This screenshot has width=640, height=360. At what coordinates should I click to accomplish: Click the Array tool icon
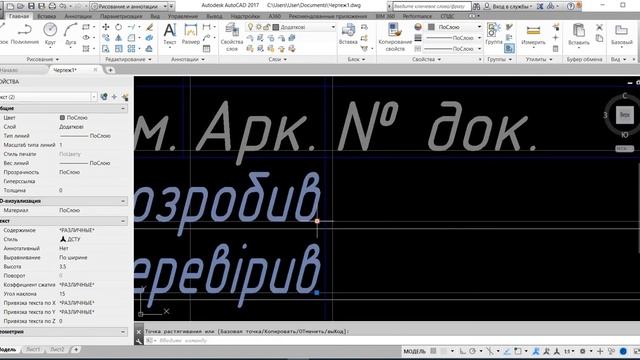click(131, 49)
